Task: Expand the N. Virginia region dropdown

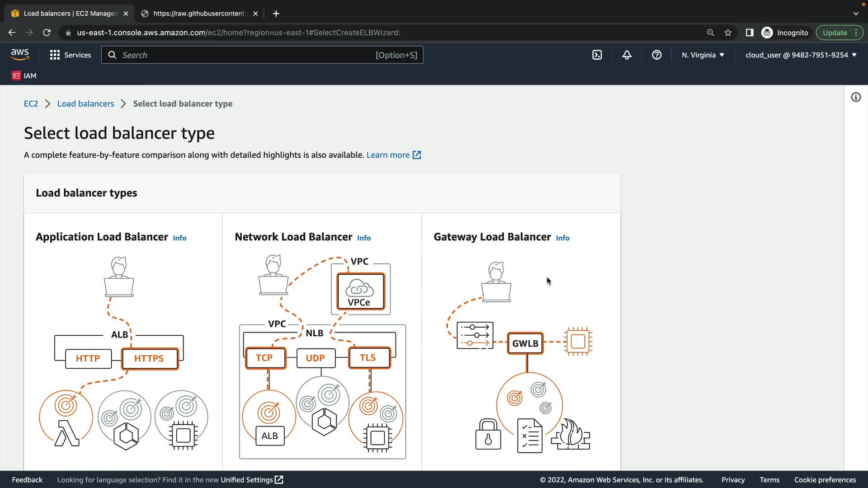Action: pos(703,55)
